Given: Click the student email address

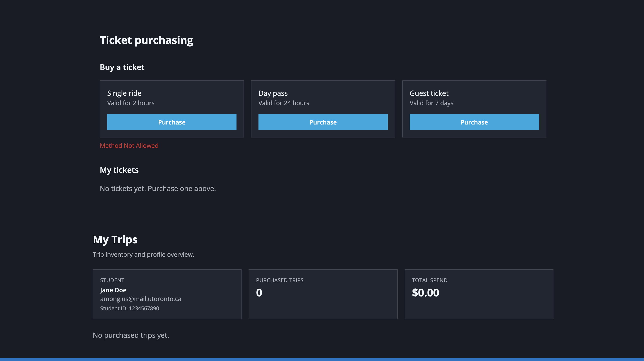Looking at the screenshot, I should [x=140, y=299].
